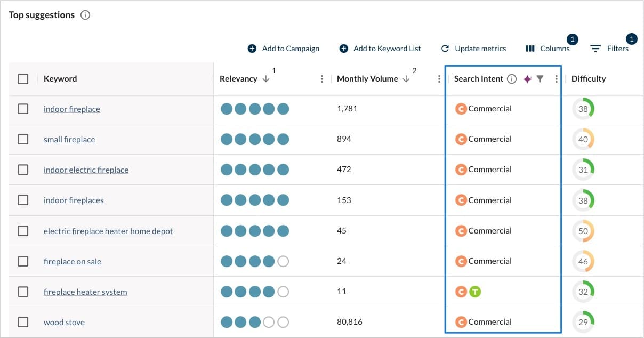Open the Search Intent column options menu
Image resolution: width=644 pixels, height=338 pixels.
556,79
